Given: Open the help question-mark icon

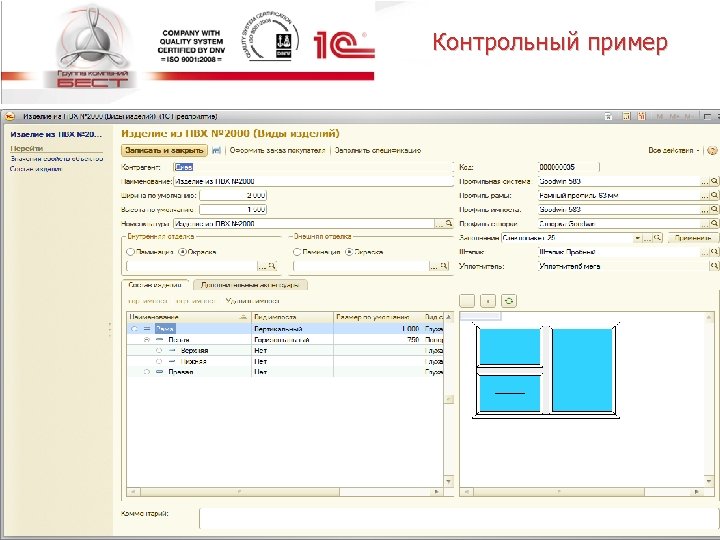Looking at the screenshot, I should 712,150.
